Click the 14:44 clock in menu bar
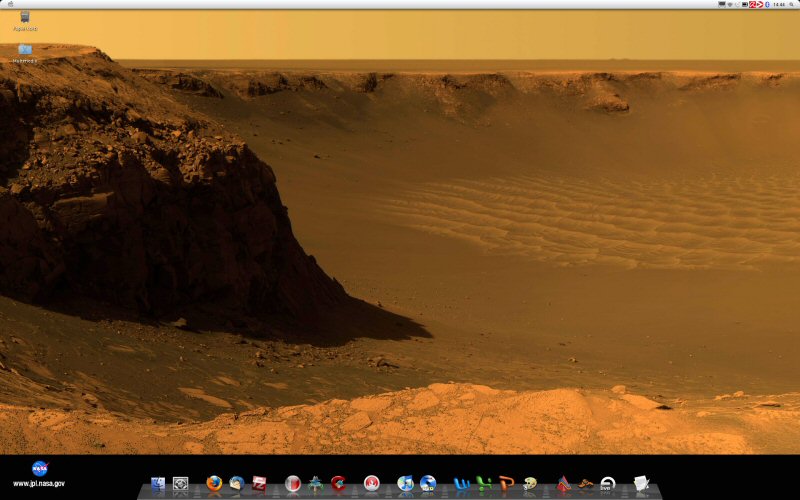This screenshot has width=800, height=500. [x=779, y=4]
